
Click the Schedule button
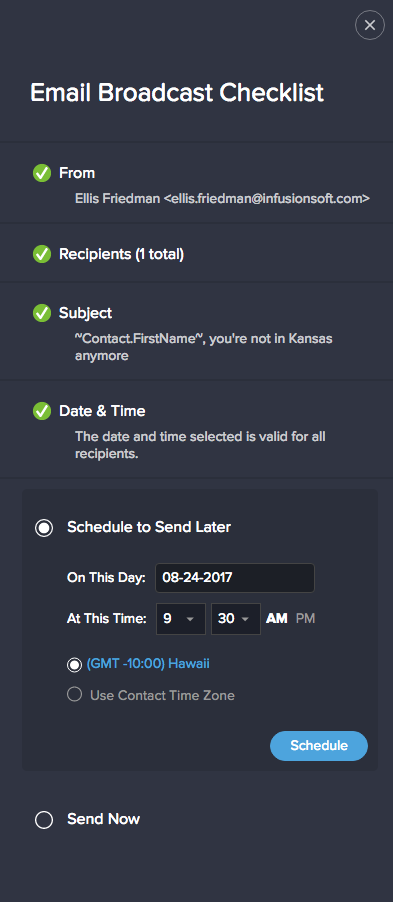click(319, 746)
